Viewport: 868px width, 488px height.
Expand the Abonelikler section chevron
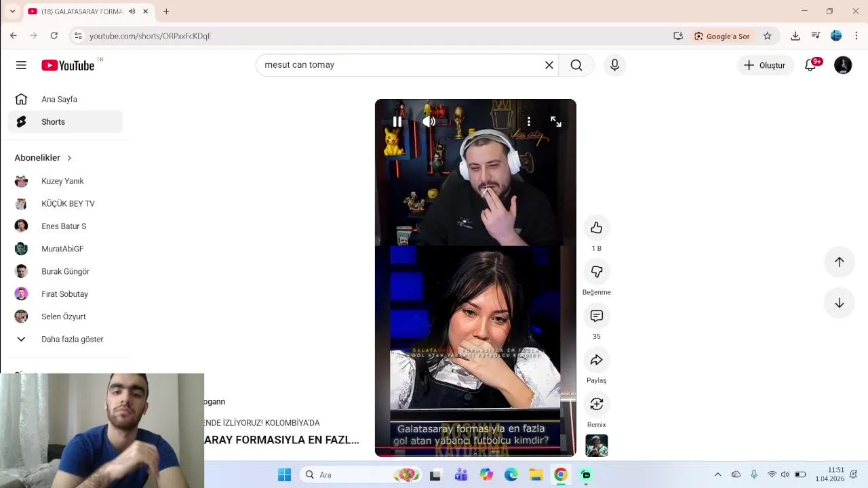click(69, 158)
